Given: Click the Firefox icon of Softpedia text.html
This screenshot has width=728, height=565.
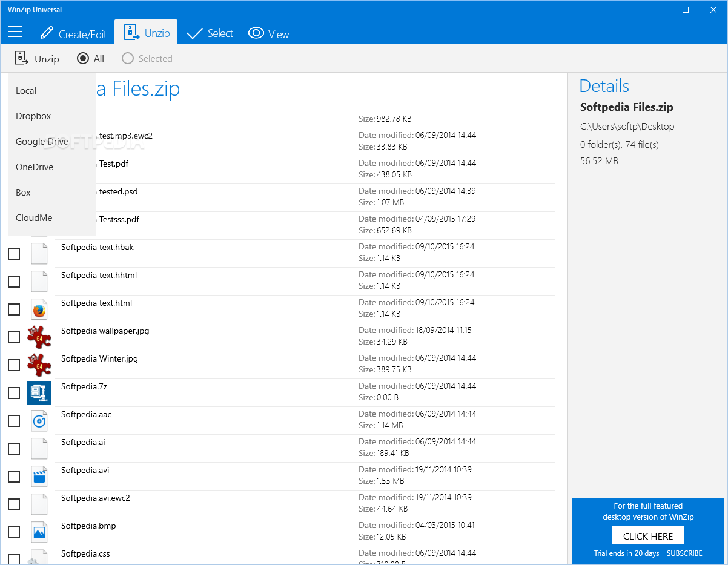Looking at the screenshot, I should [x=39, y=309].
